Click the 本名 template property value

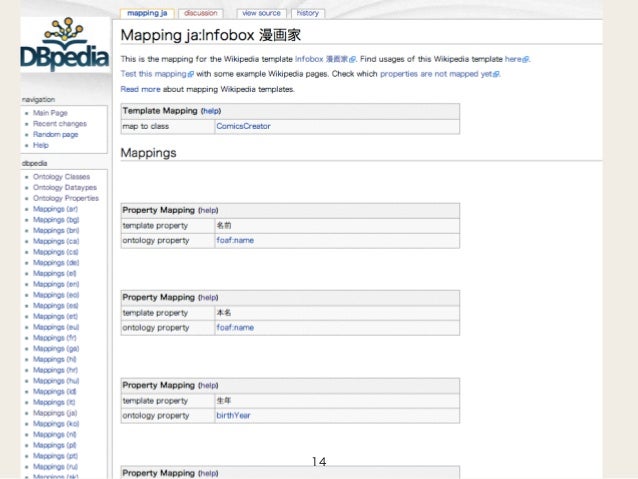click(224, 313)
